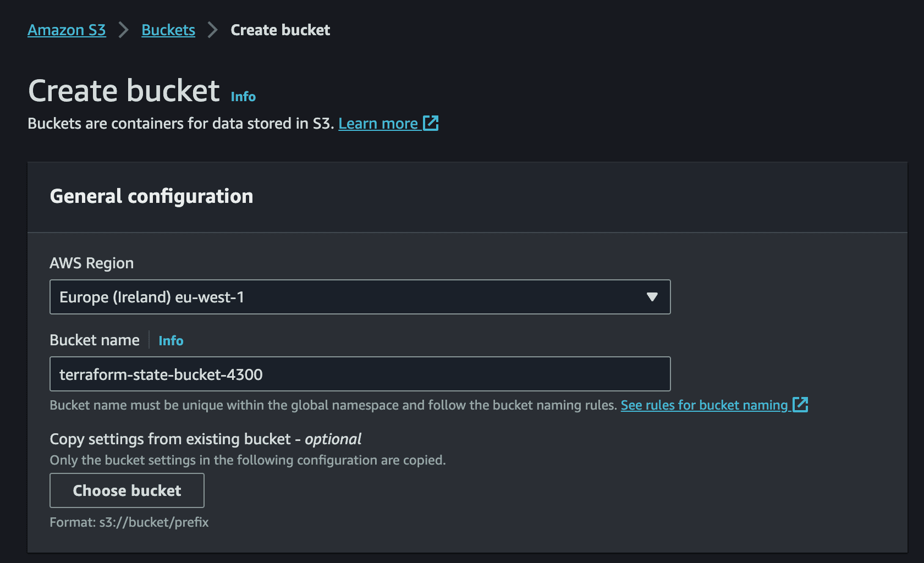
Task: Click the chevron separator after Amazon S3
Action: click(x=124, y=30)
